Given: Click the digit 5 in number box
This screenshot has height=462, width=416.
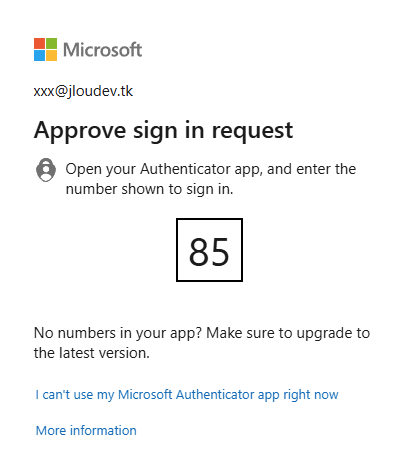Looking at the screenshot, I should (220, 252).
